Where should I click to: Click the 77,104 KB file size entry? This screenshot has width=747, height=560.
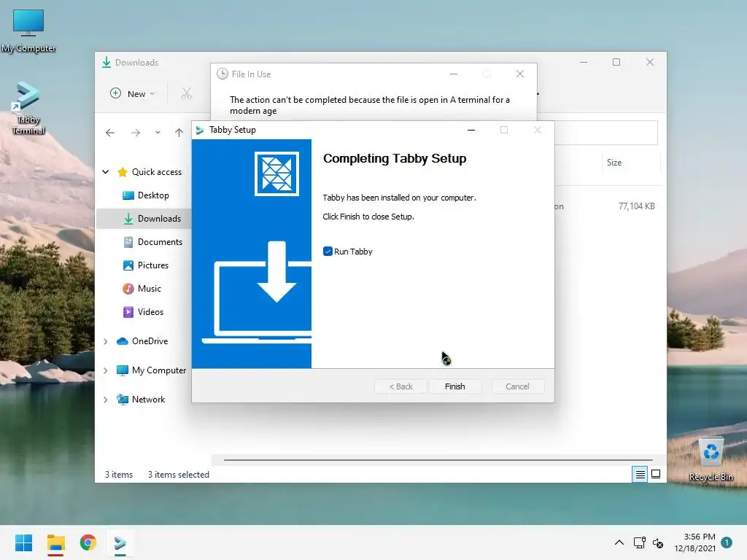[x=636, y=206]
